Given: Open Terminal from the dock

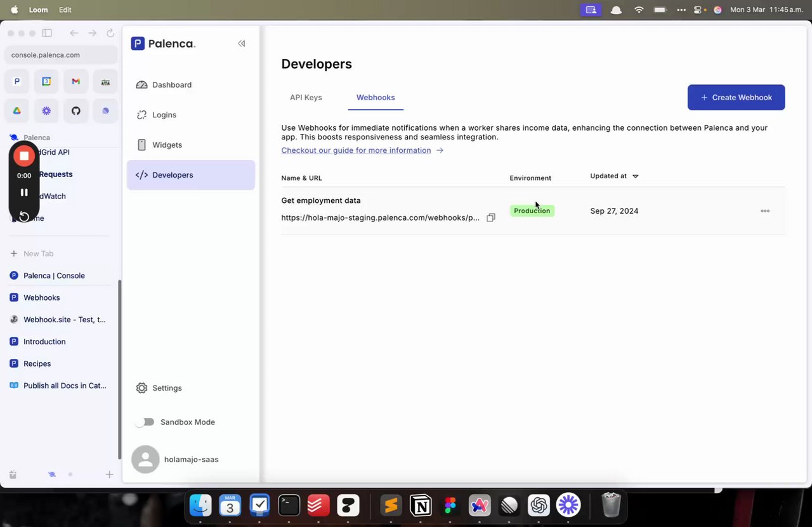Looking at the screenshot, I should coord(289,505).
